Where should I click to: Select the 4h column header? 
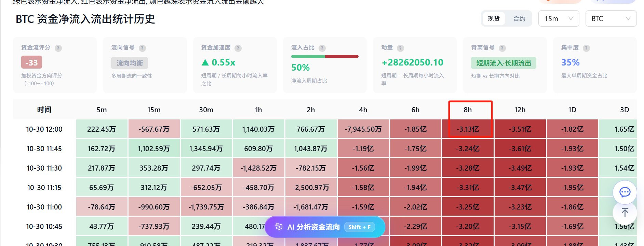click(x=363, y=110)
